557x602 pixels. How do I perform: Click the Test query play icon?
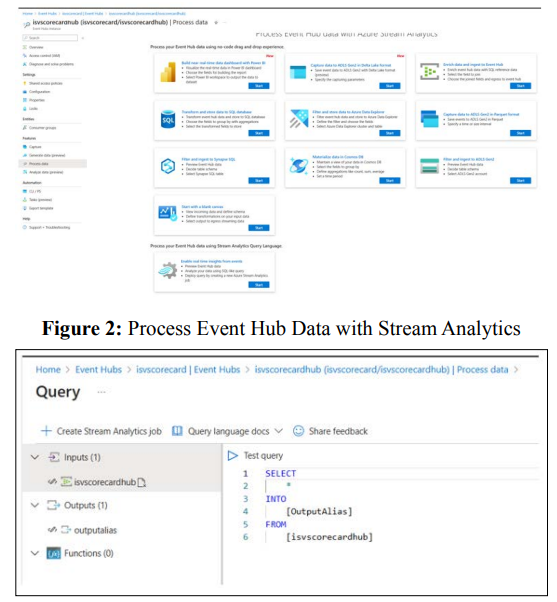coord(233,456)
